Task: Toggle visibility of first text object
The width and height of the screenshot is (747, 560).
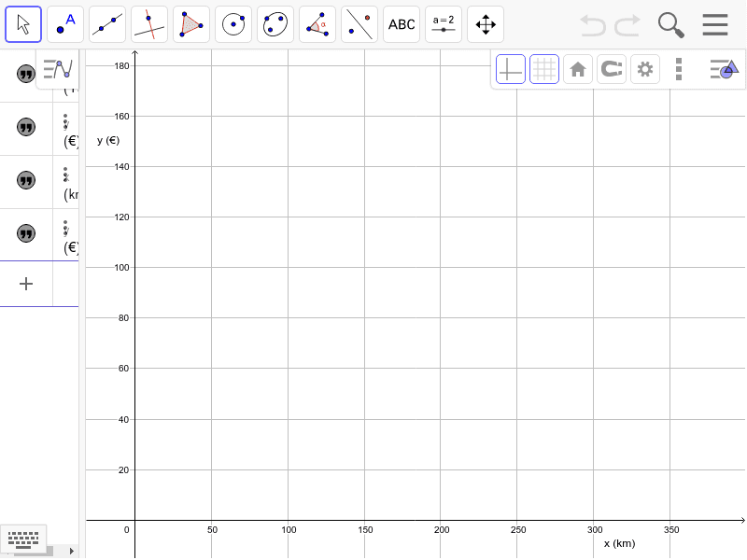Action: 26,74
